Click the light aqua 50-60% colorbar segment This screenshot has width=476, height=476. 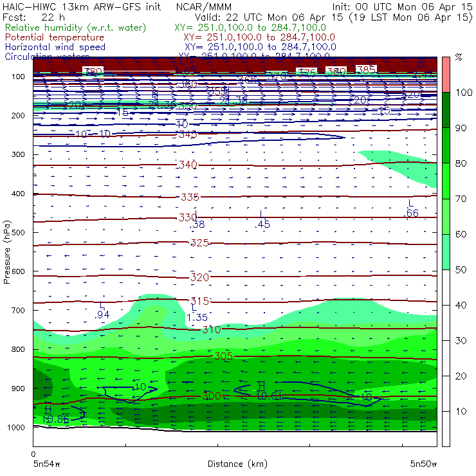(446, 252)
